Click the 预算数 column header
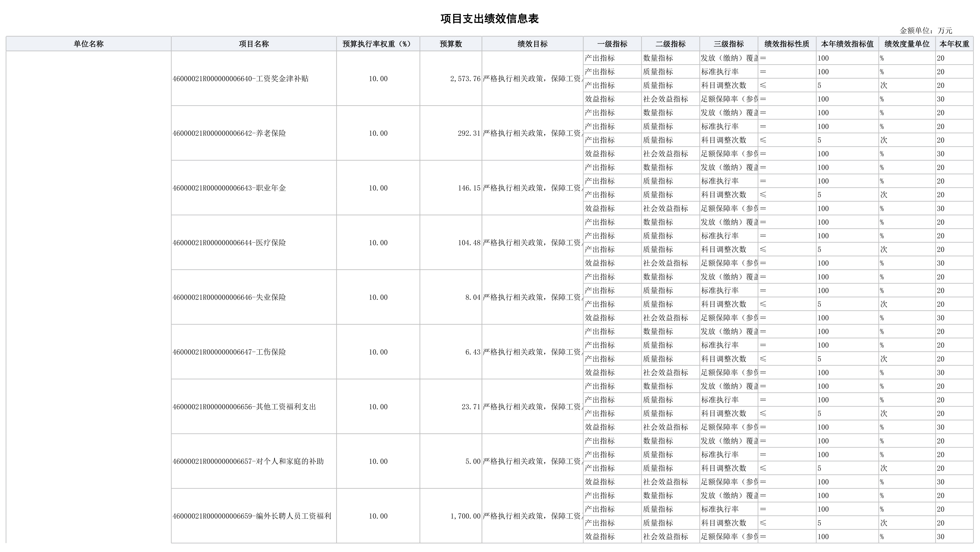 point(451,44)
